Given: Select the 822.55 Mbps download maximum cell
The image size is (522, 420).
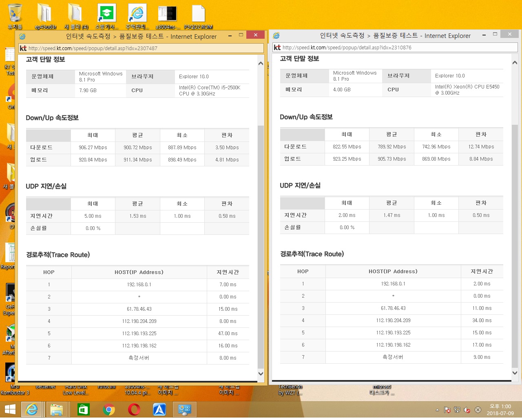Looking at the screenshot, I should click(347, 147).
